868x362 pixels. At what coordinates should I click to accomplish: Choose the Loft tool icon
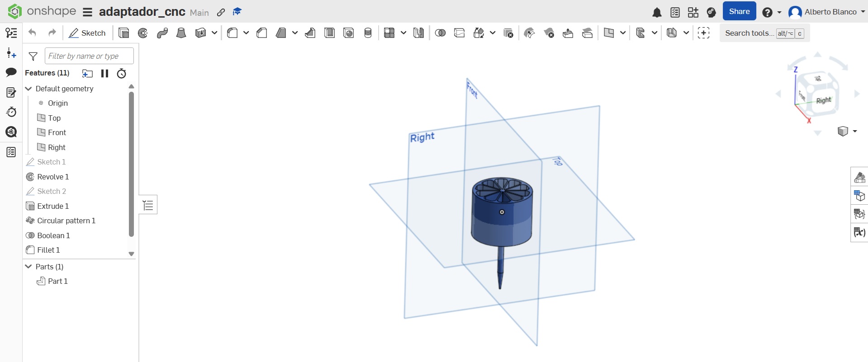181,33
